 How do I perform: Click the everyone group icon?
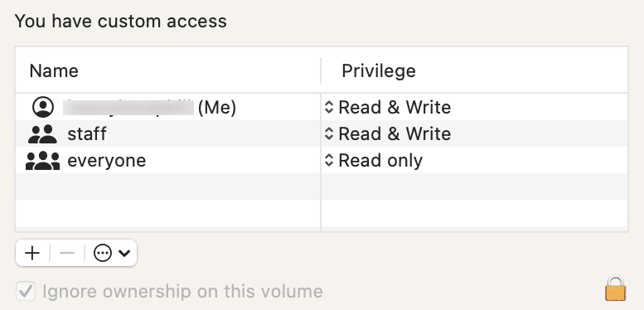(43, 161)
